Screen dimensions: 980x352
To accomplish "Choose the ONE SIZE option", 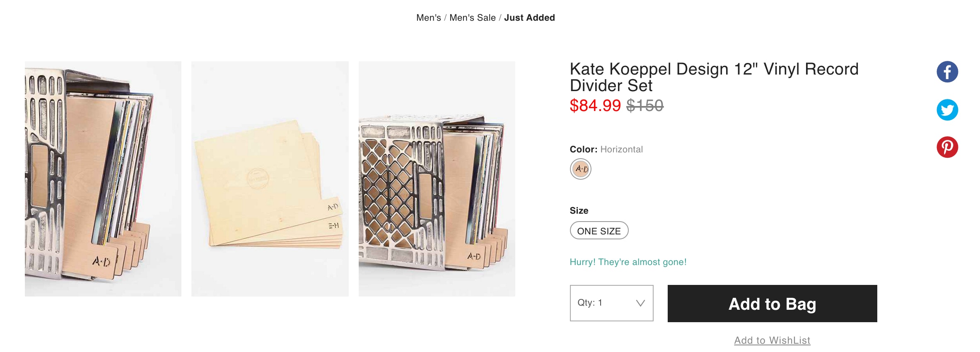I will pos(599,231).
